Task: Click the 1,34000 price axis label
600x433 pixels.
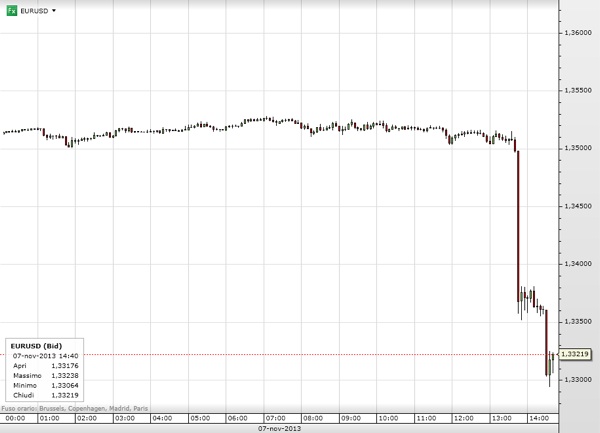Action: click(x=577, y=264)
